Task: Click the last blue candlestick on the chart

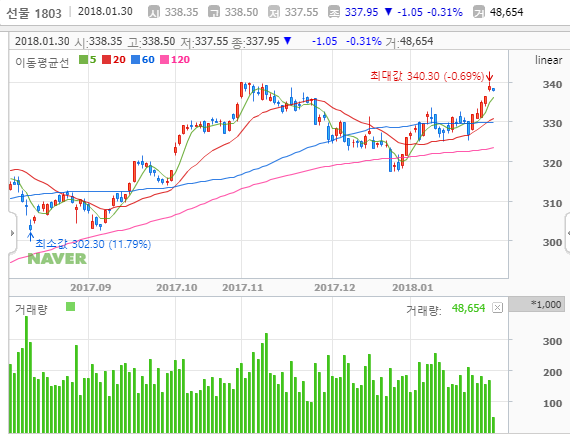Action: click(493, 89)
